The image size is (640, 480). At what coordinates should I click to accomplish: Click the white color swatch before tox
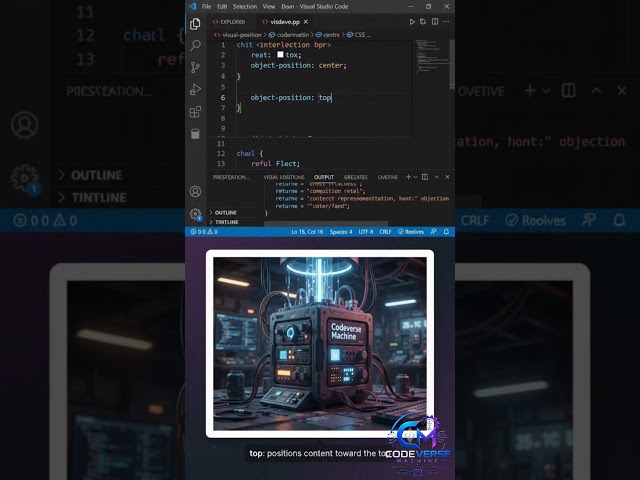pyautogui.click(x=280, y=54)
